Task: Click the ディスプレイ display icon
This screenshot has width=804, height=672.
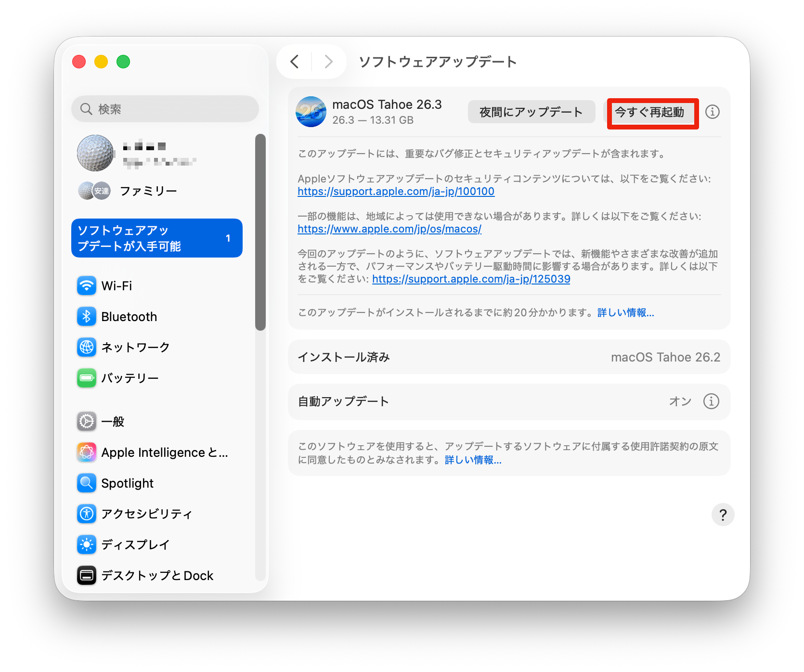Action: click(x=87, y=544)
